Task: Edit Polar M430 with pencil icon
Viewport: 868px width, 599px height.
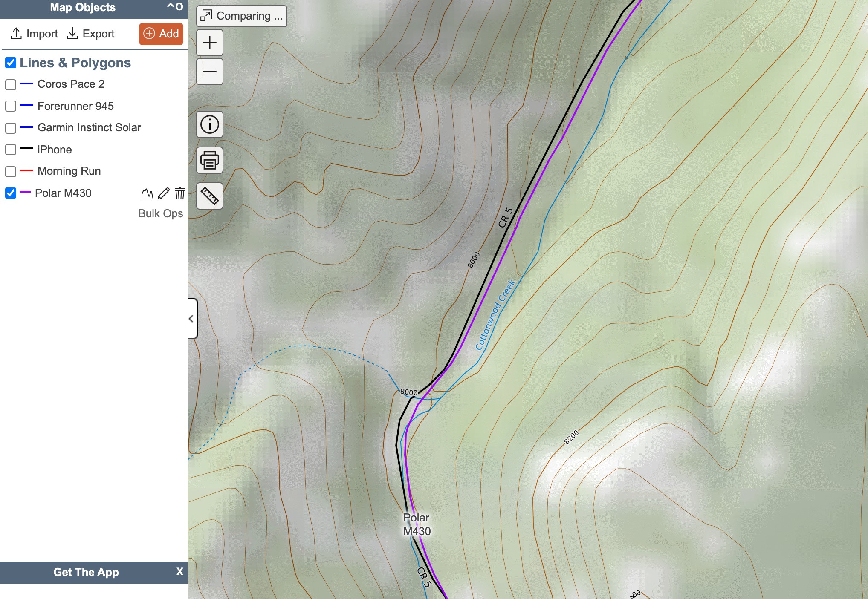Action: coord(163,193)
